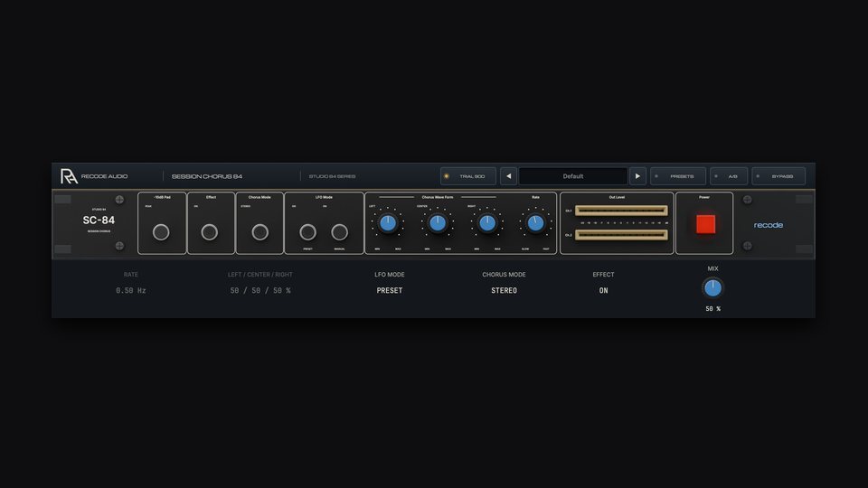
Task: Toggle the -10dB Pad round button
Action: (x=161, y=232)
